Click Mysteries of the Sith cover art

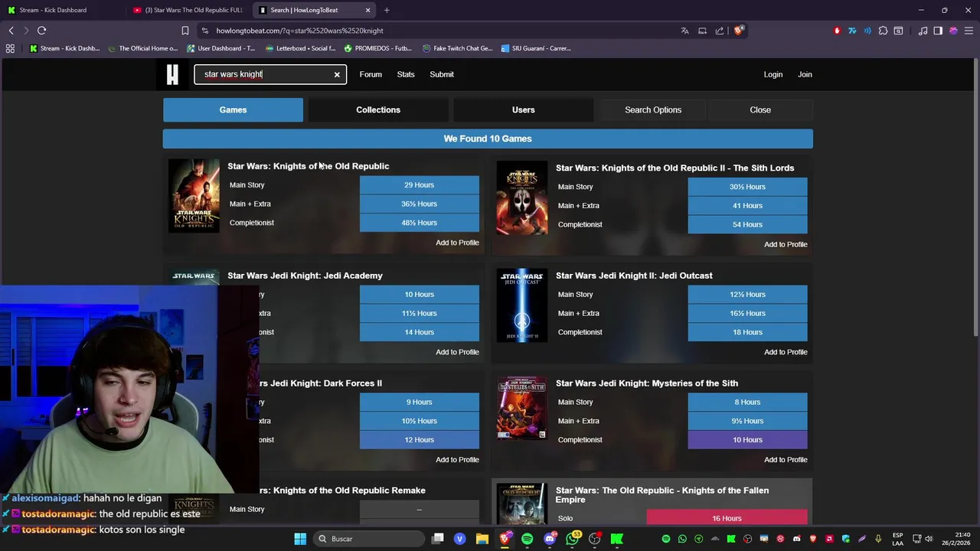(x=521, y=408)
